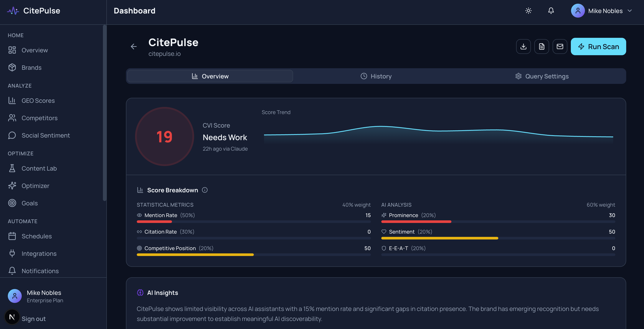Open GEO Scores from the sidebar
The width and height of the screenshot is (644, 329).
pos(38,100)
